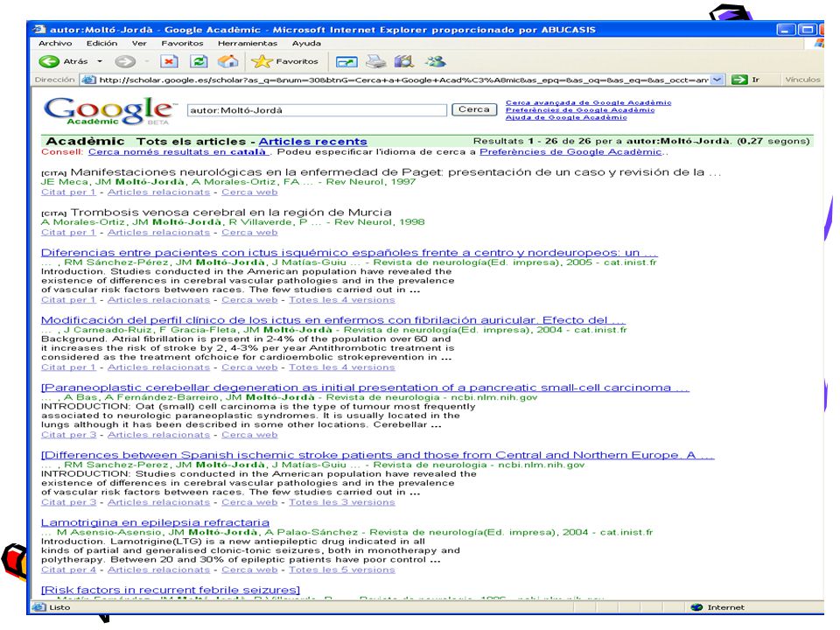Click Cerca web under Manifestaciones neurológicas result
Image resolution: width=840 pixels, height=630 pixels.
[249, 192]
